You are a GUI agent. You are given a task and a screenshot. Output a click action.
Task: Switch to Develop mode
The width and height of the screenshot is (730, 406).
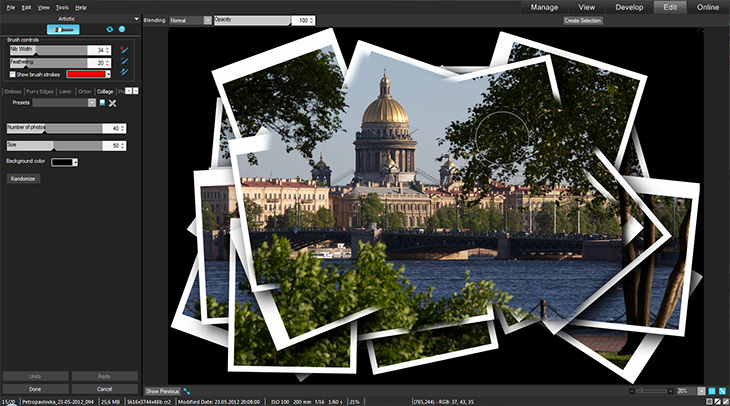(x=629, y=7)
